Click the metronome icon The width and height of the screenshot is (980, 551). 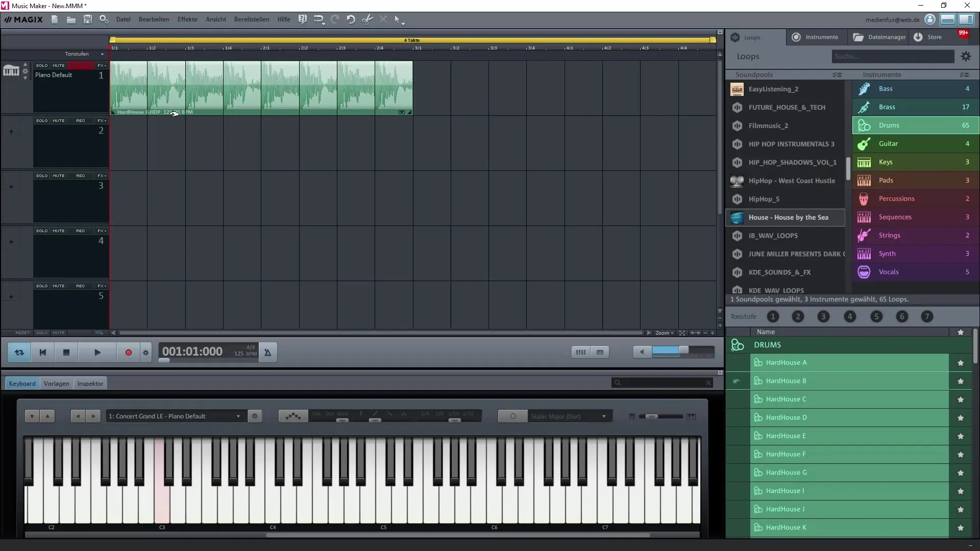pyautogui.click(x=267, y=352)
